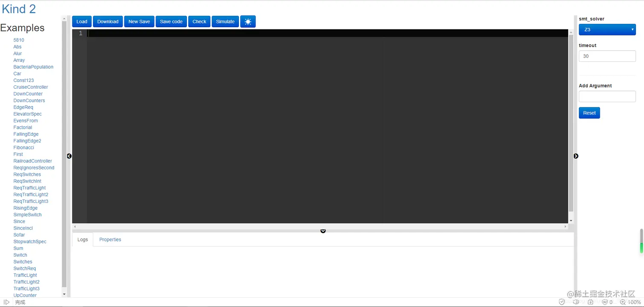This screenshot has width=644, height=307.
Task: Open the First example
Action: pyautogui.click(x=18, y=154)
